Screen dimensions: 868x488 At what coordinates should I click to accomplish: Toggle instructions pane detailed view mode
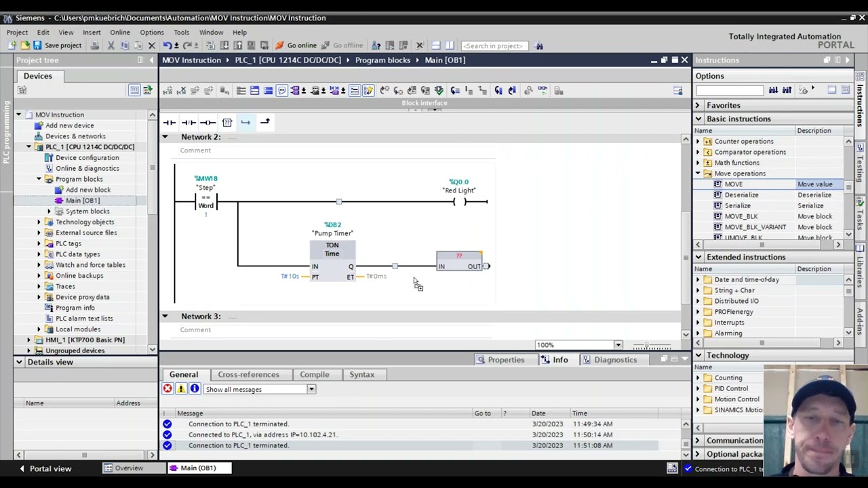pyautogui.click(x=845, y=90)
